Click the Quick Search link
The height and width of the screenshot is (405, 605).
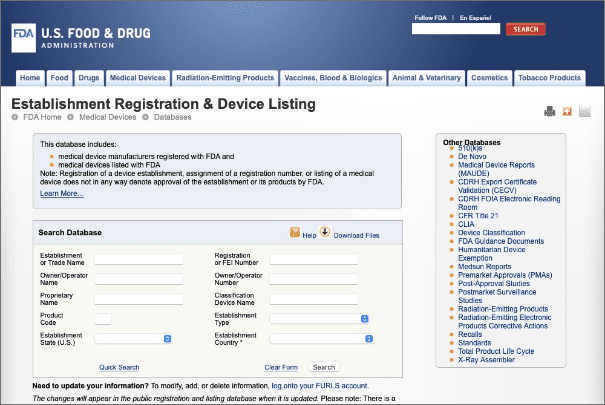119,368
